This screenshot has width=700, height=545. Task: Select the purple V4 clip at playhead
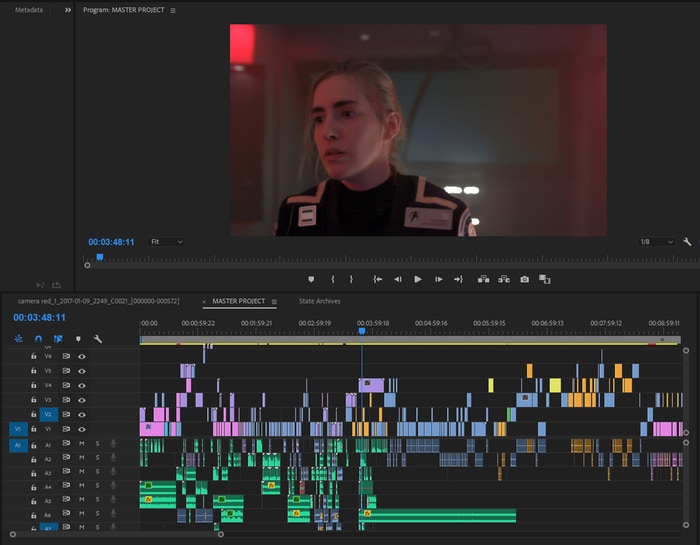click(371, 385)
